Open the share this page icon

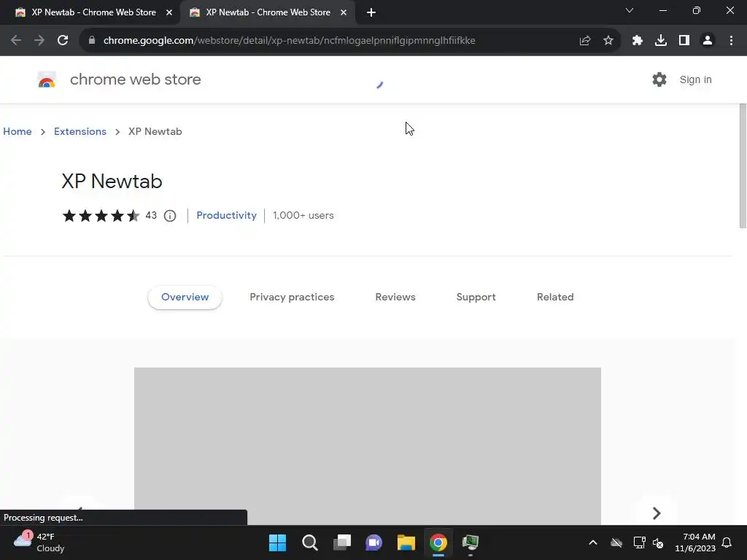585,41
